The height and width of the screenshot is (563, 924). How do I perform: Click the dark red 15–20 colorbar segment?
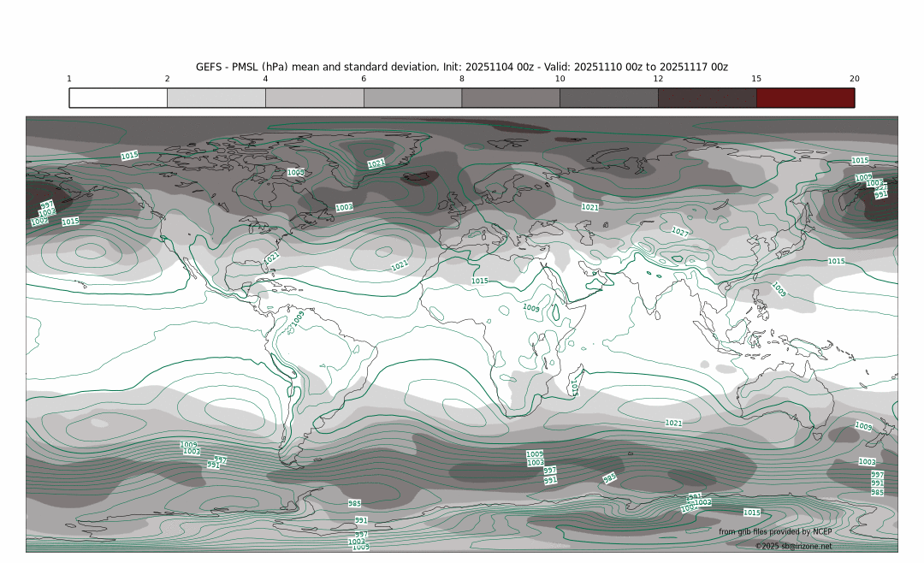[x=805, y=98]
